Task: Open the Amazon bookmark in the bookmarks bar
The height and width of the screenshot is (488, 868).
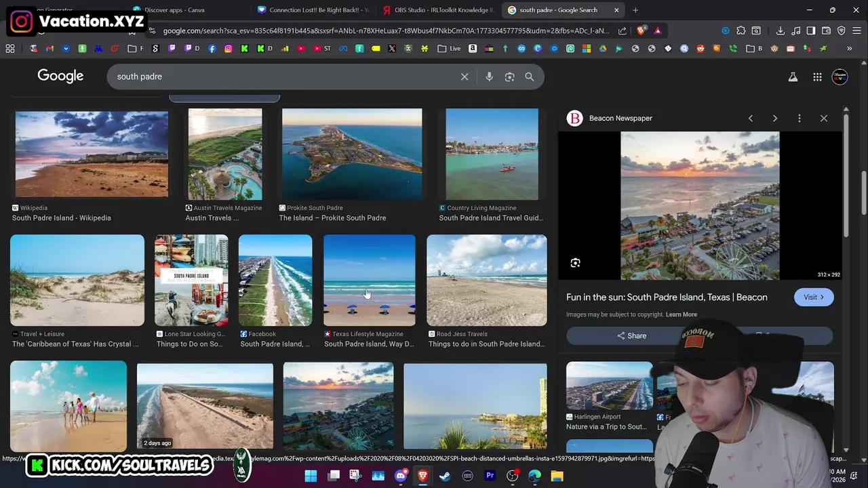Action: 473,49
